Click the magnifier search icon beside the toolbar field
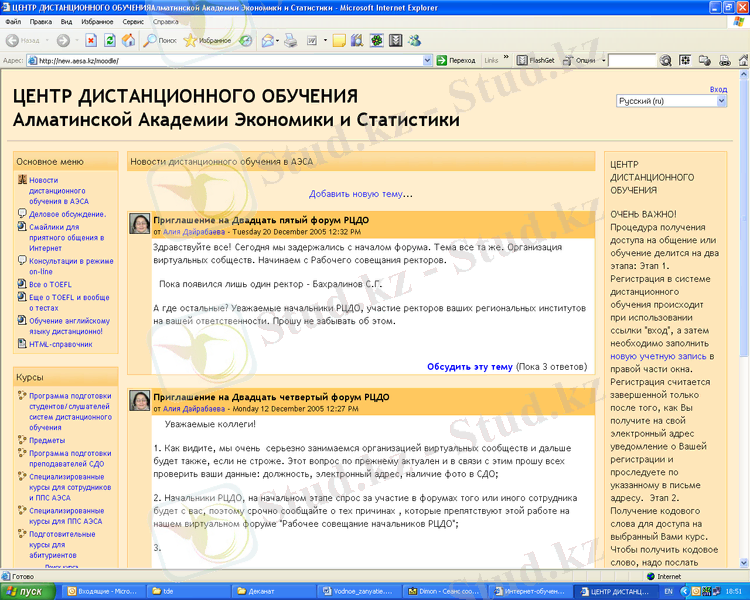 tap(665, 60)
